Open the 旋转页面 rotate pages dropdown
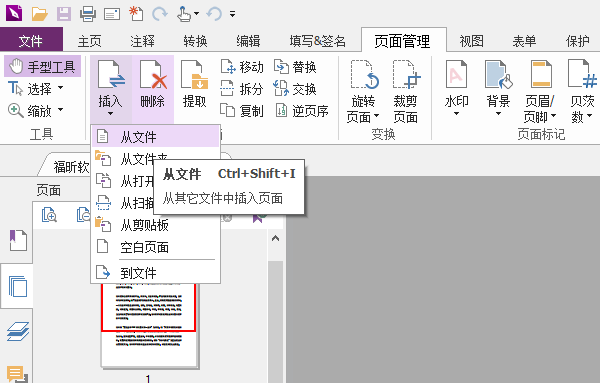This screenshot has width=600, height=383. (363, 91)
